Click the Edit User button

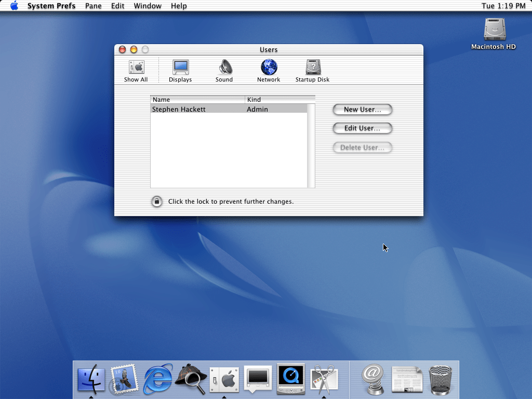[362, 128]
